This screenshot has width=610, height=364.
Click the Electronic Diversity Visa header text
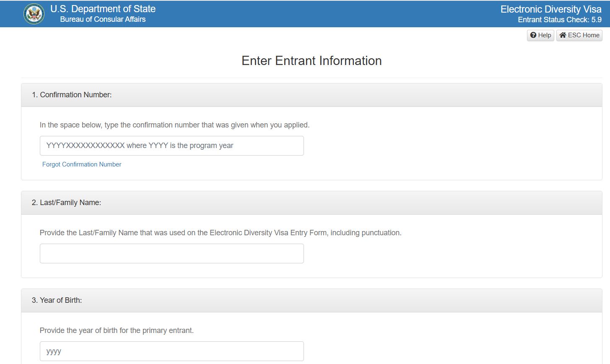click(x=550, y=9)
